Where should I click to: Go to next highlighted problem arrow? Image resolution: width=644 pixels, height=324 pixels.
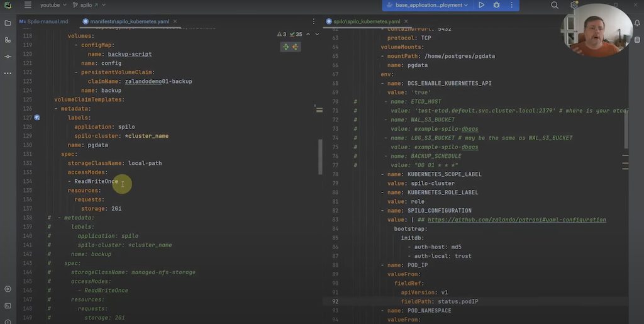[x=317, y=35]
